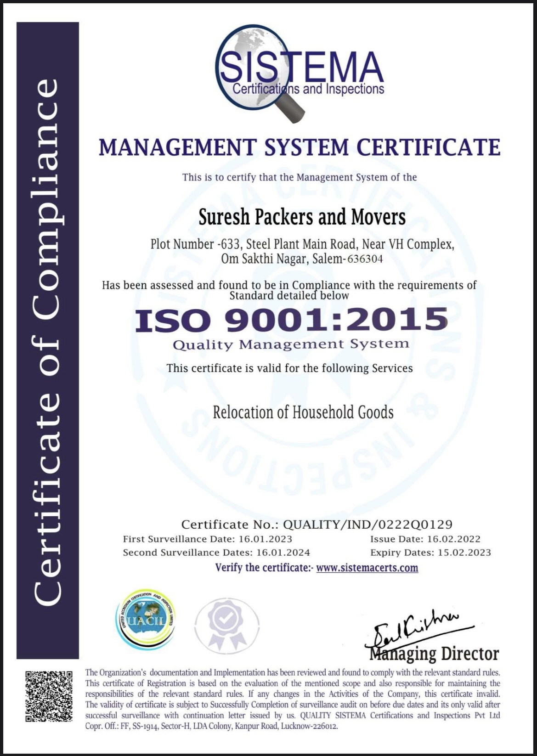
Task: Click the QR code at bottom left
Action: [49, 696]
